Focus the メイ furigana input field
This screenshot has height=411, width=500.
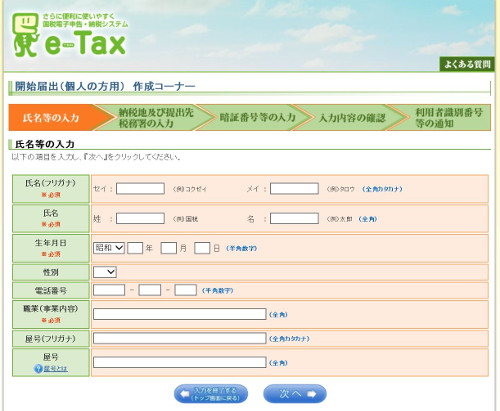click(x=294, y=189)
